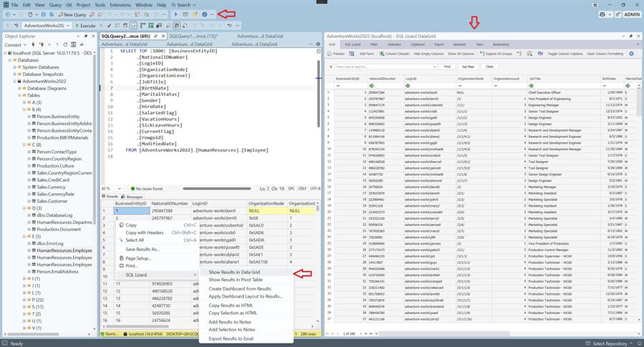This screenshot has width=644, height=347.
Task: Click Clear Column Formatting
Action: 605,54
